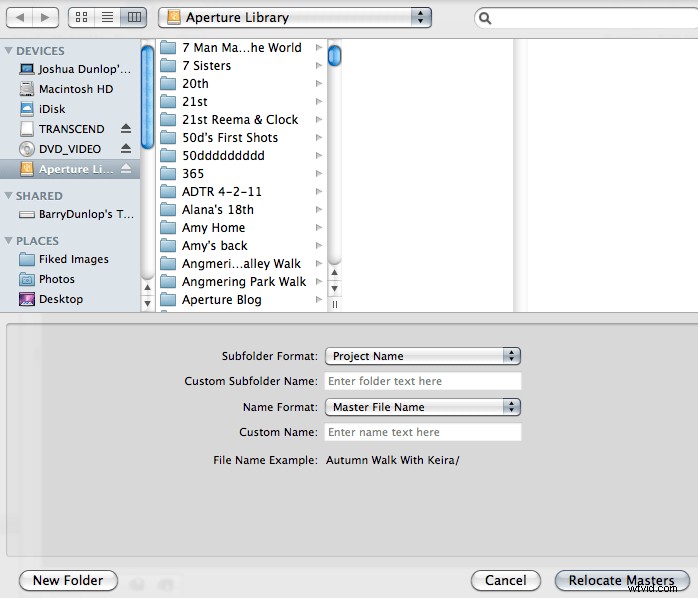This screenshot has width=698, height=598.
Task: Switch to icon view
Action: coord(81,17)
